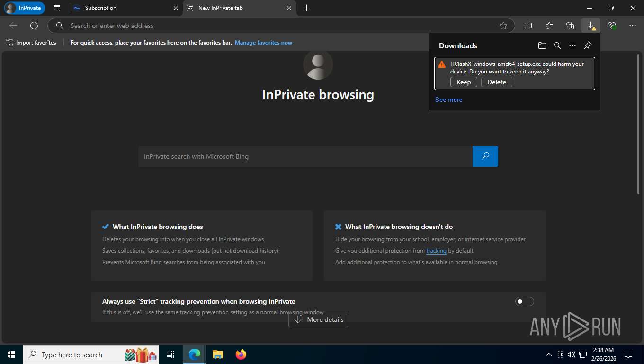Toggle the Downloads toolbar button
Screen dimensions: 644x364
[x=591, y=26]
